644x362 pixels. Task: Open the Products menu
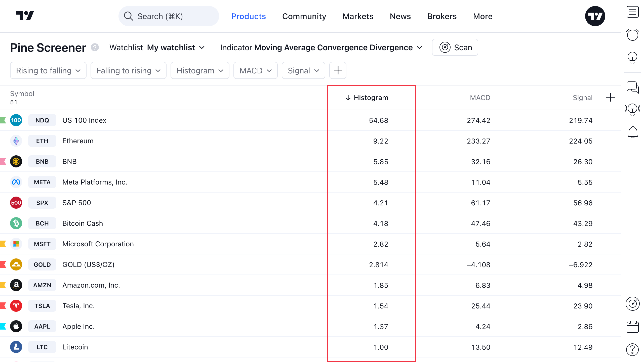[x=248, y=16]
